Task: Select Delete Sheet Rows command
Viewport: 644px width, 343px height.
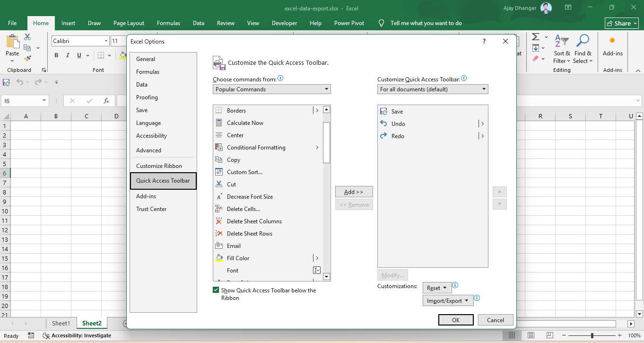Action: 268,233
